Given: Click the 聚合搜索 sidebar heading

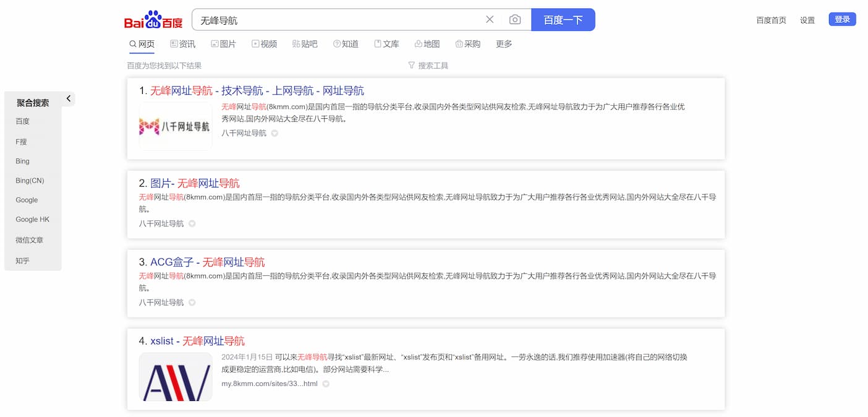Looking at the screenshot, I should point(33,103).
